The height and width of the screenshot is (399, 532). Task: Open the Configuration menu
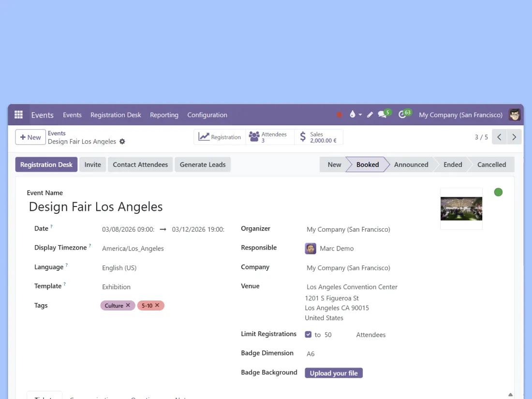[207, 115]
